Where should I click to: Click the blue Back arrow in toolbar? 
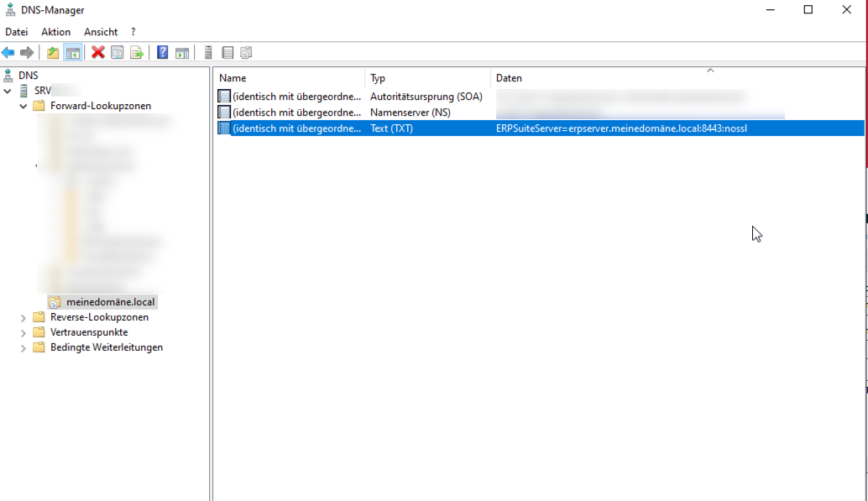pyautogui.click(x=8, y=53)
